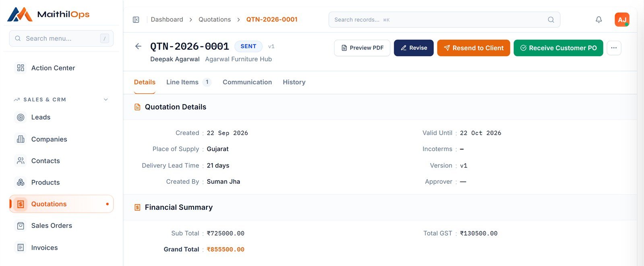Open the Line Items tab
The image size is (644, 266).
(x=189, y=82)
